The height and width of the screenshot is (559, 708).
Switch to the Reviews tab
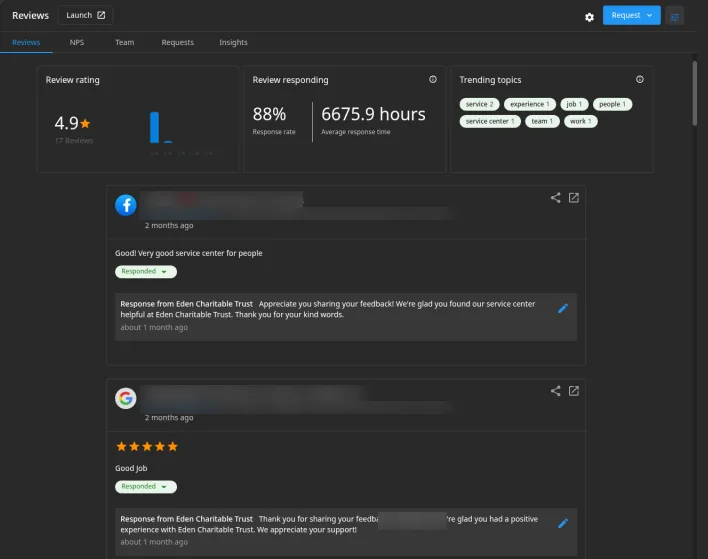pos(26,42)
